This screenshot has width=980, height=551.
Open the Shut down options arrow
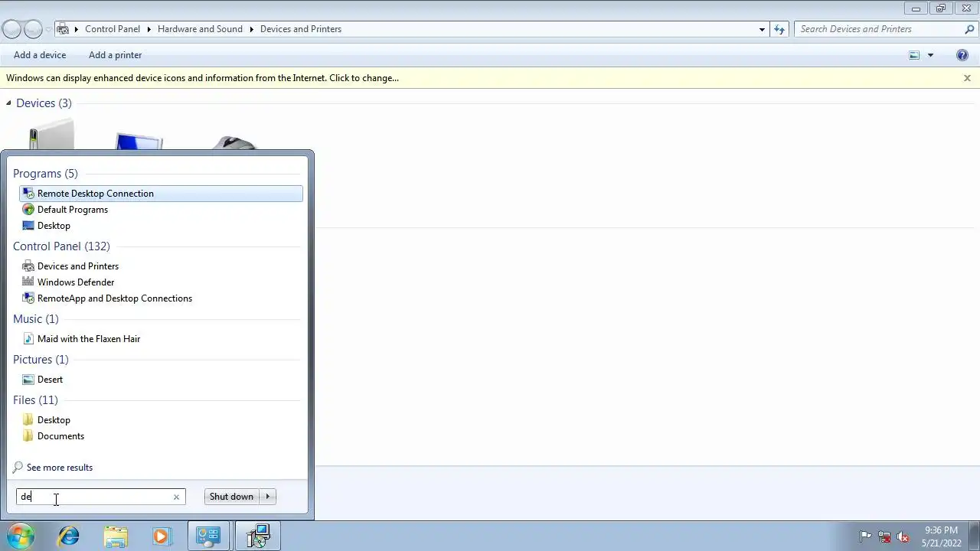268,497
